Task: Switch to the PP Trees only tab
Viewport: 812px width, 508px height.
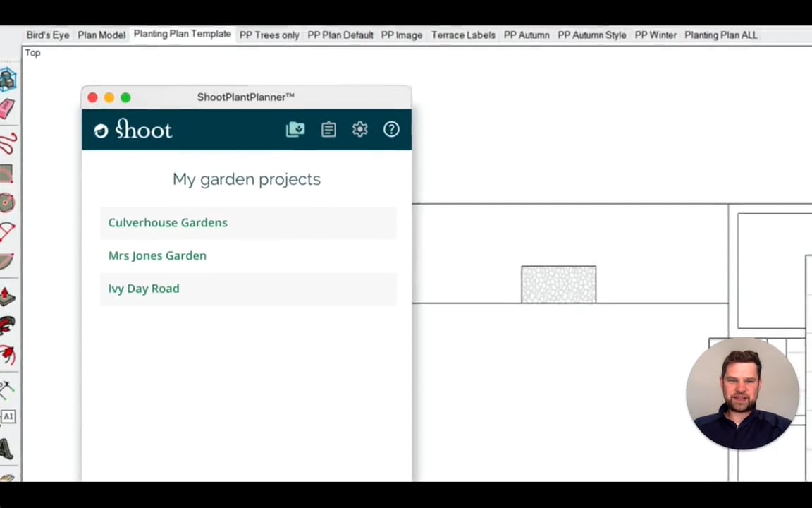Action: click(269, 35)
